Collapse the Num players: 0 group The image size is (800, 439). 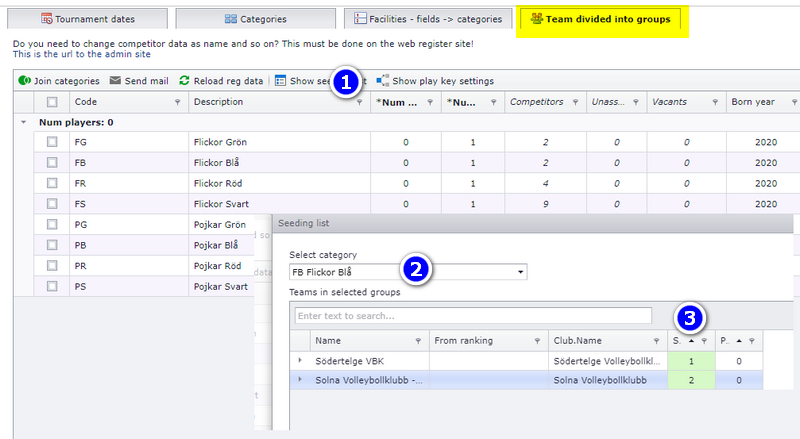(23, 123)
